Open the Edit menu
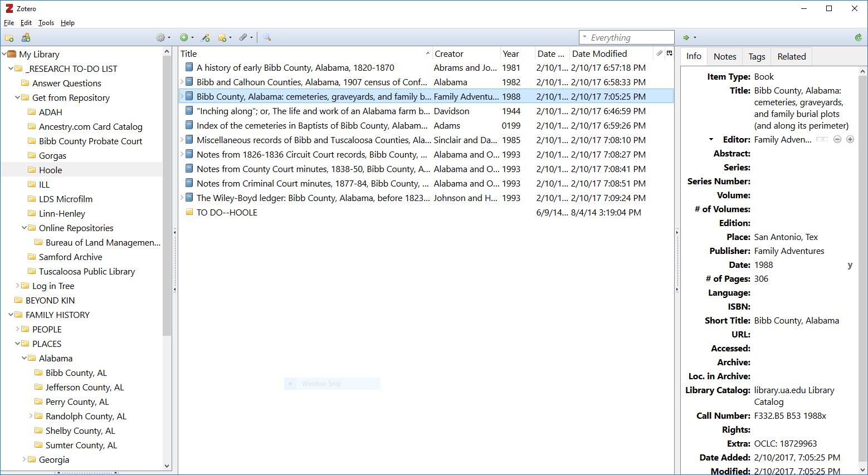This screenshot has width=868, height=475. (26, 23)
